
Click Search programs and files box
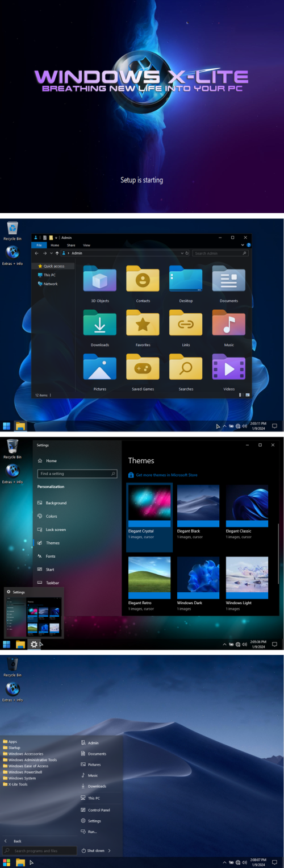pyautogui.click(x=39, y=851)
